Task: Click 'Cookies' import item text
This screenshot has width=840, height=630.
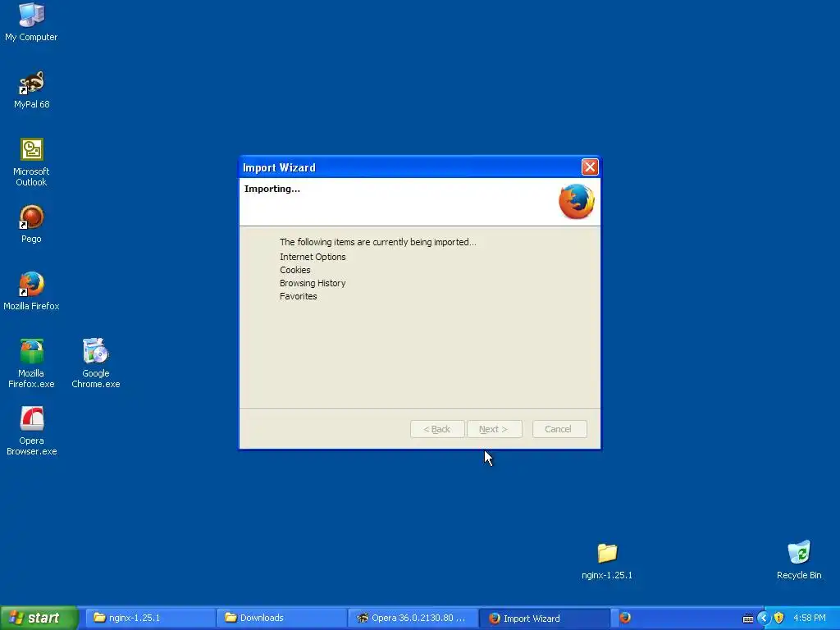Action: (x=295, y=270)
